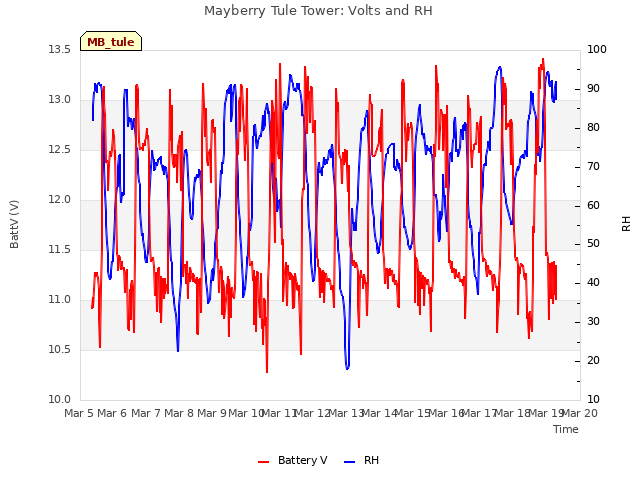
Task: Click the 10 right axis tick label
Action: [x=593, y=400]
